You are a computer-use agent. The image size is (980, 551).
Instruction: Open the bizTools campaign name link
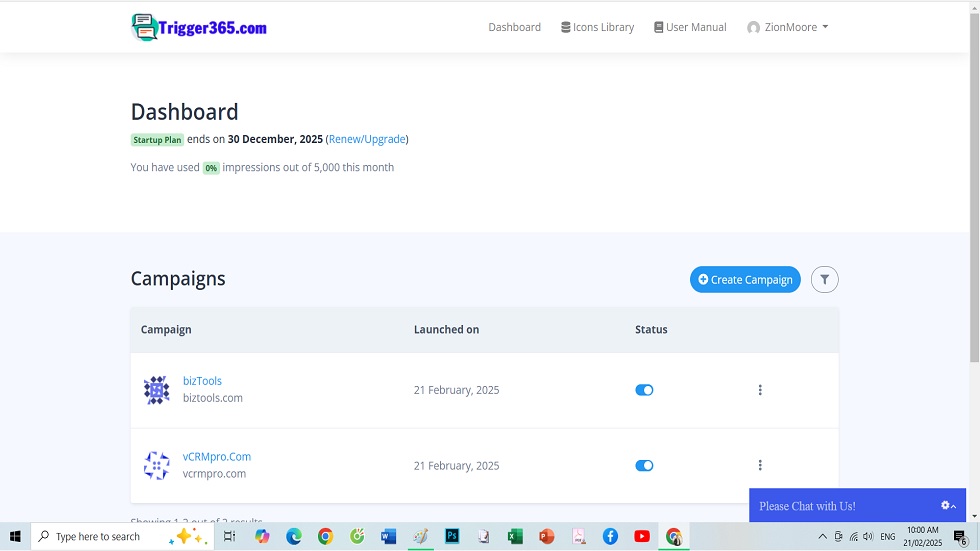(202, 381)
